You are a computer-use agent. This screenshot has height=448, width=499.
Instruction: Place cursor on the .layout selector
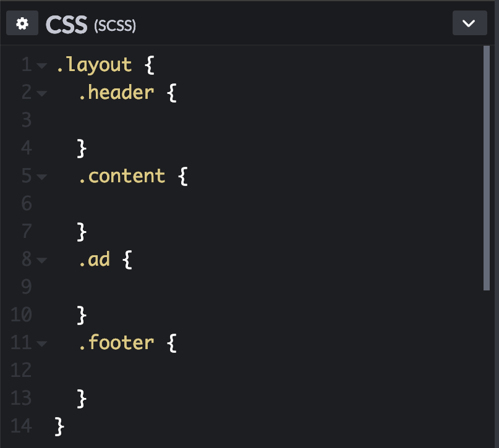[x=94, y=64]
